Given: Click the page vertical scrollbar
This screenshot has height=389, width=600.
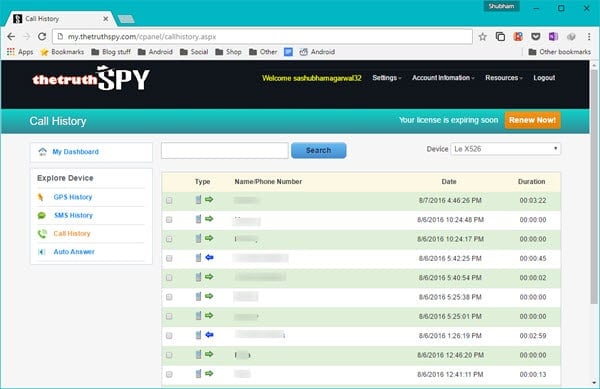Looking at the screenshot, I should 594,186.
